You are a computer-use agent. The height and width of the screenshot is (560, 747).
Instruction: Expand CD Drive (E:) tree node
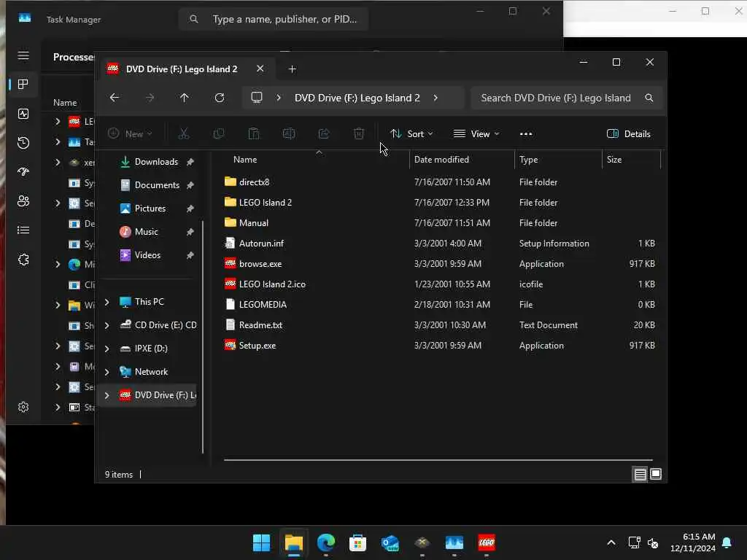tap(107, 325)
